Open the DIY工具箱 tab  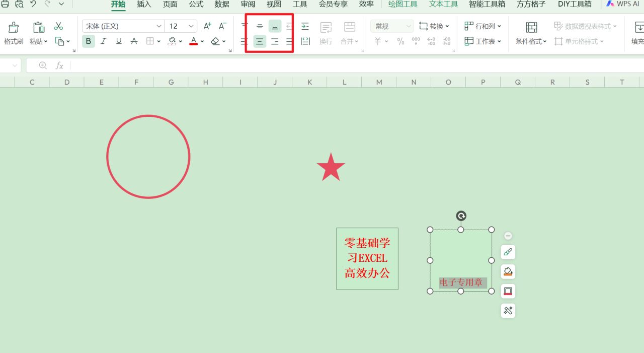[x=575, y=4]
